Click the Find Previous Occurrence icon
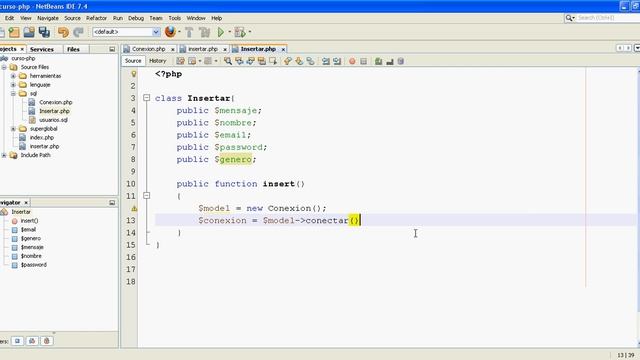 pos(239,61)
